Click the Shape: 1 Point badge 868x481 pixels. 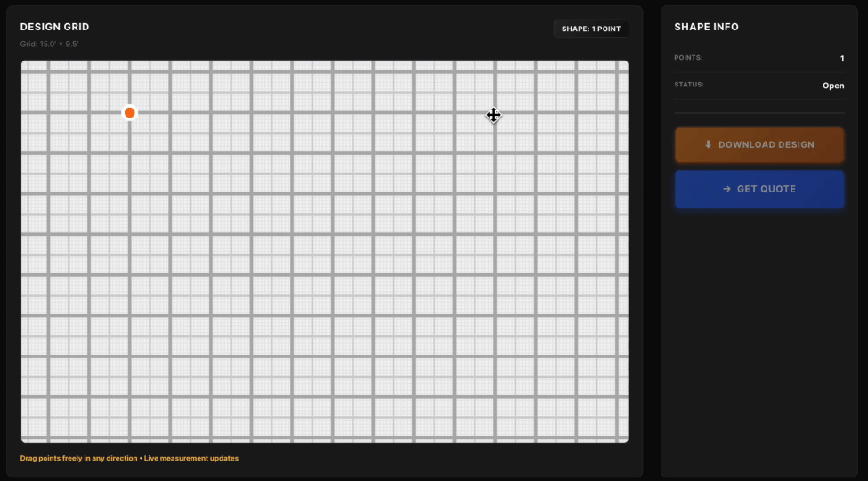pyautogui.click(x=591, y=29)
